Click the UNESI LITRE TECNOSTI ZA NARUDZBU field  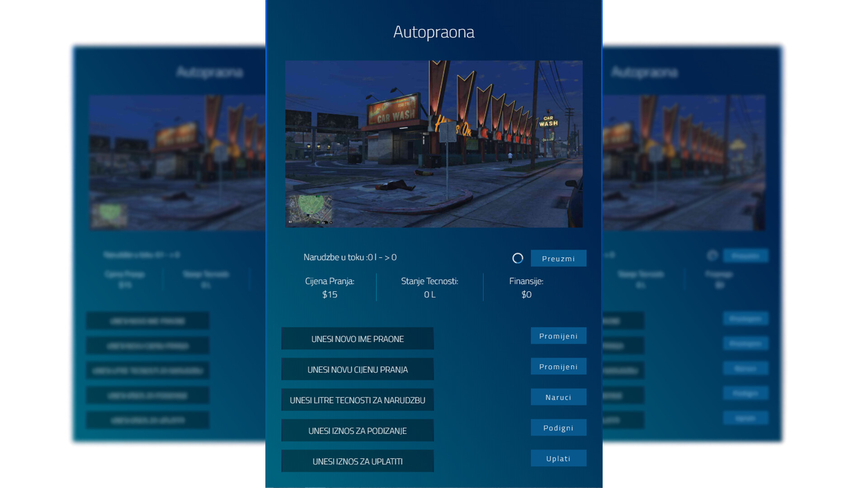tap(357, 400)
